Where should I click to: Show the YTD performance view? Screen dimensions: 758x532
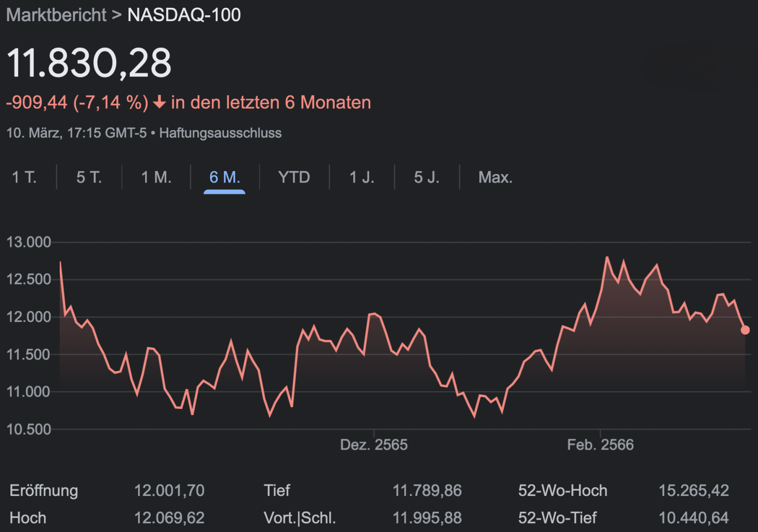click(x=294, y=177)
